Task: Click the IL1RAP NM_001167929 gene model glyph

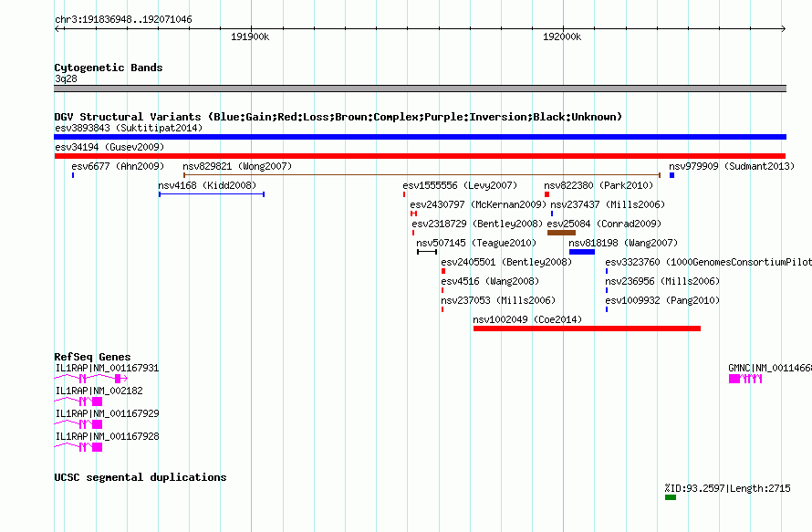Action: 78,424
